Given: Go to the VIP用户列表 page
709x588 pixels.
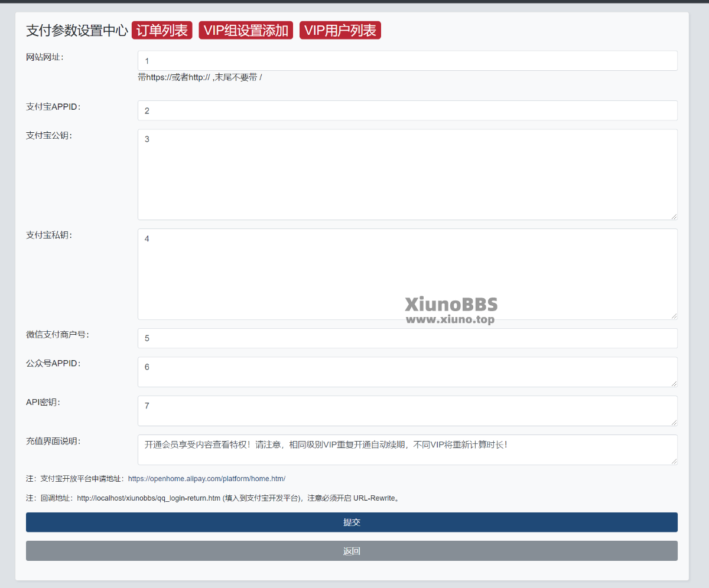Looking at the screenshot, I should pyautogui.click(x=340, y=31).
